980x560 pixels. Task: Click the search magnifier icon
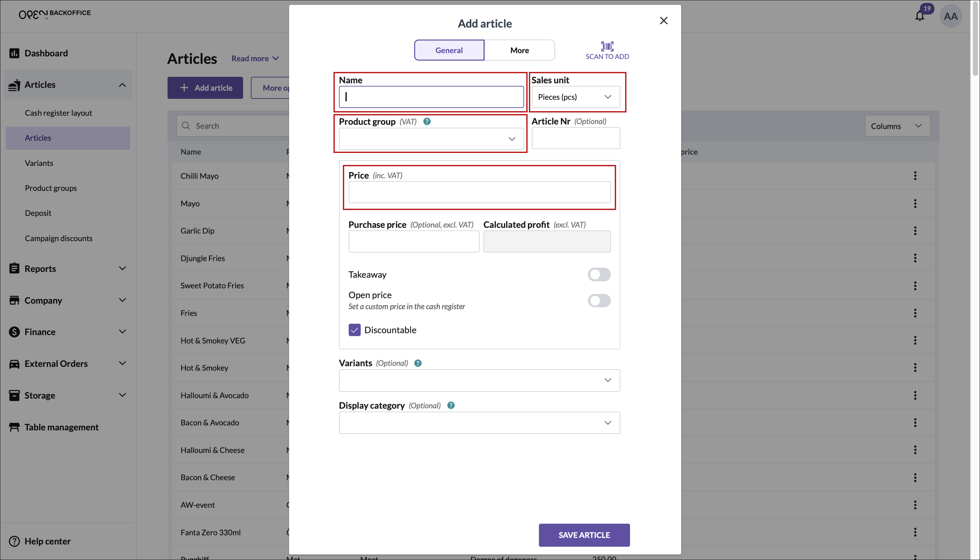click(186, 126)
